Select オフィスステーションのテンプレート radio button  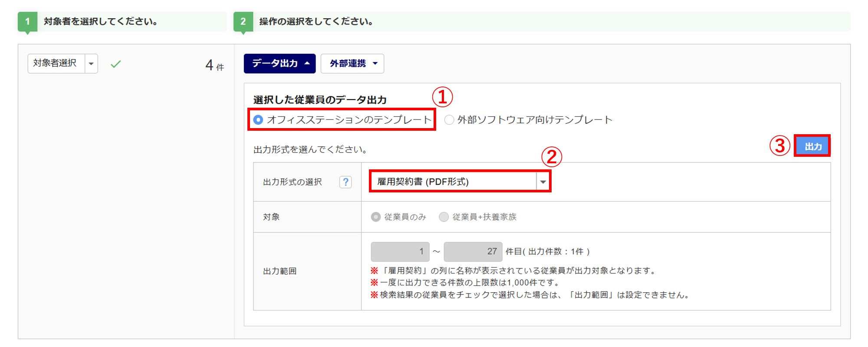[x=258, y=120]
